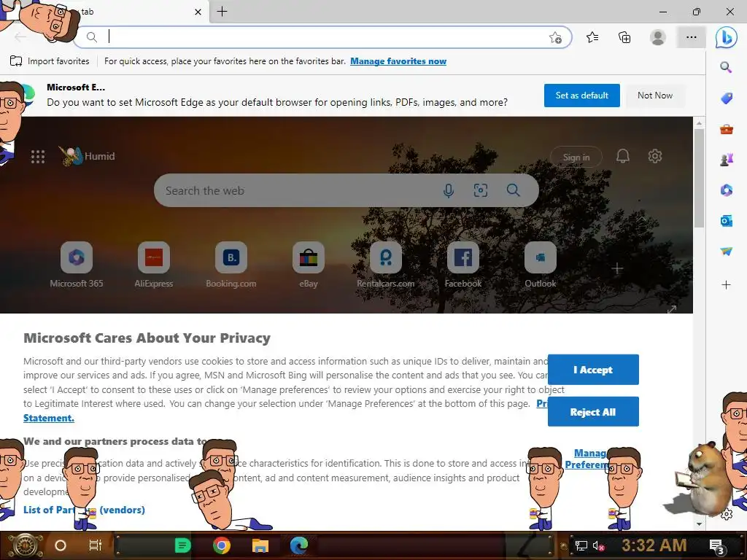This screenshot has width=747, height=560.
Task: Click Import favorites
Action: pyautogui.click(x=50, y=61)
